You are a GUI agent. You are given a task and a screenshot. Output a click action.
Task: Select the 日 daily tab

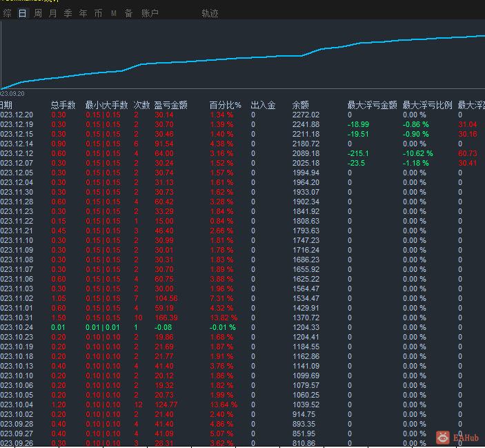(22, 13)
